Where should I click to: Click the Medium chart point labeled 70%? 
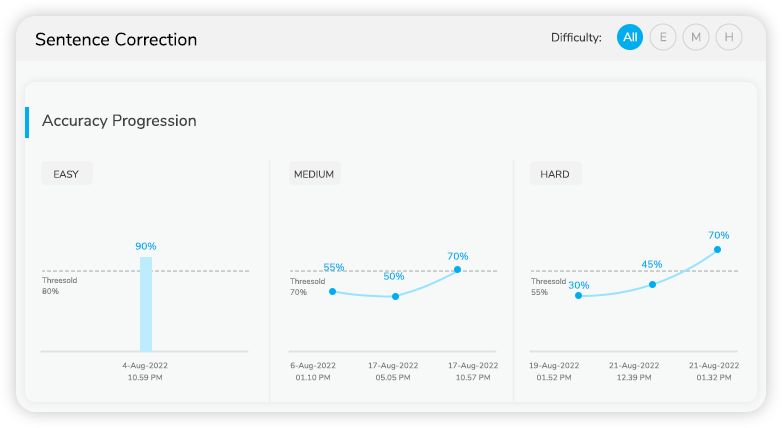(x=457, y=269)
